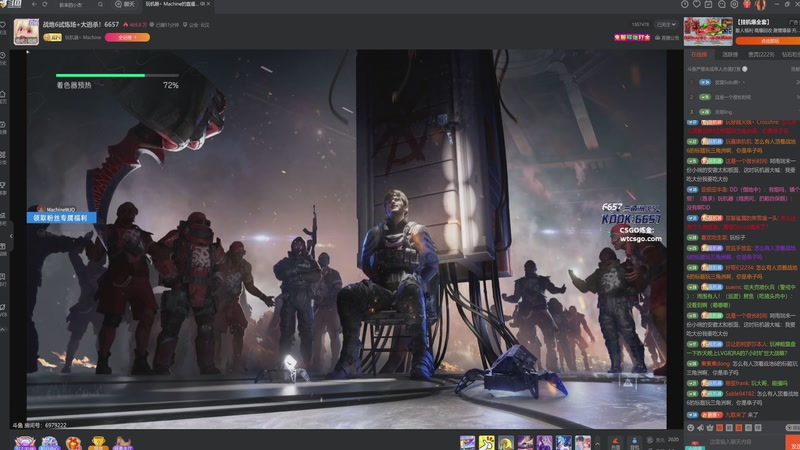Click the streamer name 玩机器 Machine
800x450 pixels.
click(83, 37)
